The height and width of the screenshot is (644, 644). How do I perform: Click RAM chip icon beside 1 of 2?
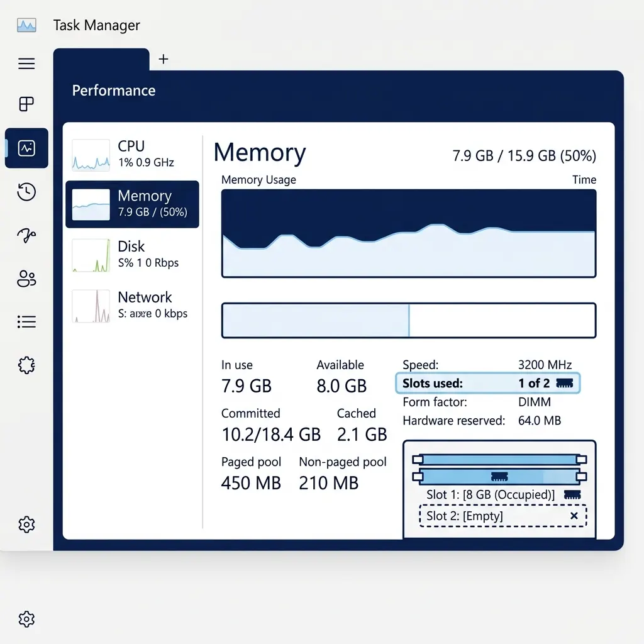point(564,383)
